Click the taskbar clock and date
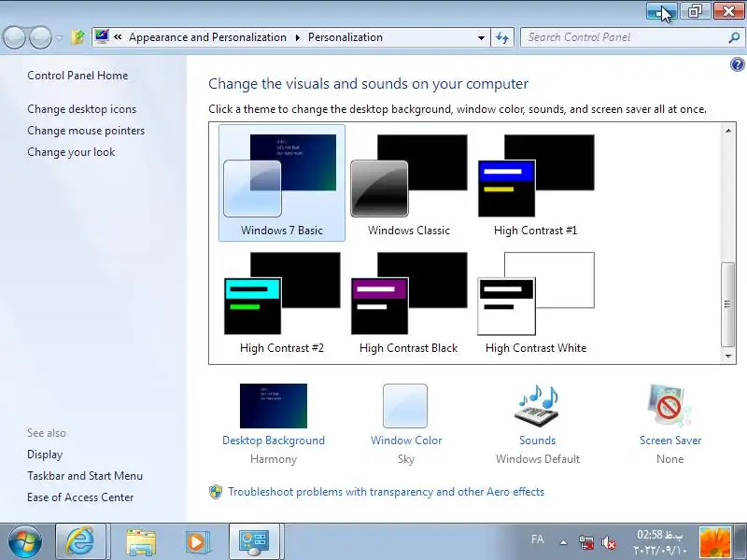This screenshot has height=560, width=747. [x=660, y=542]
